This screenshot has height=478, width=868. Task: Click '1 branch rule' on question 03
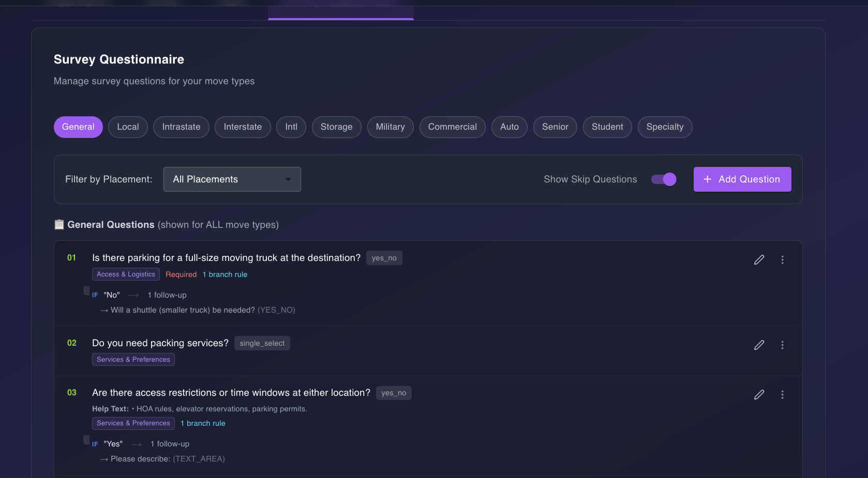203,423
